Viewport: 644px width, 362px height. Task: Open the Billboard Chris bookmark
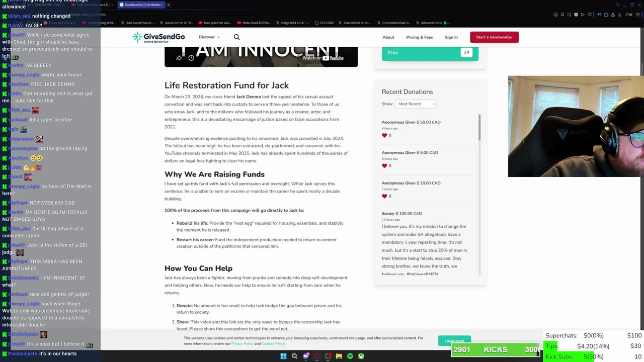[432, 23]
